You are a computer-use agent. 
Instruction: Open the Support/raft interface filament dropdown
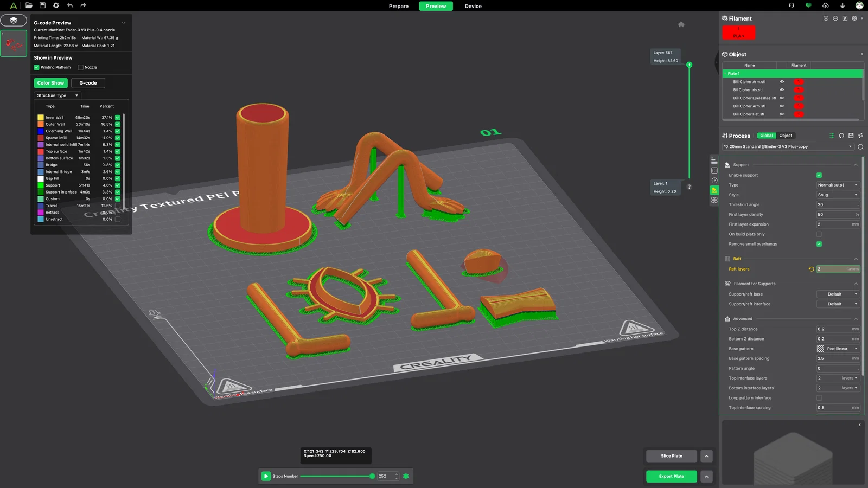838,304
